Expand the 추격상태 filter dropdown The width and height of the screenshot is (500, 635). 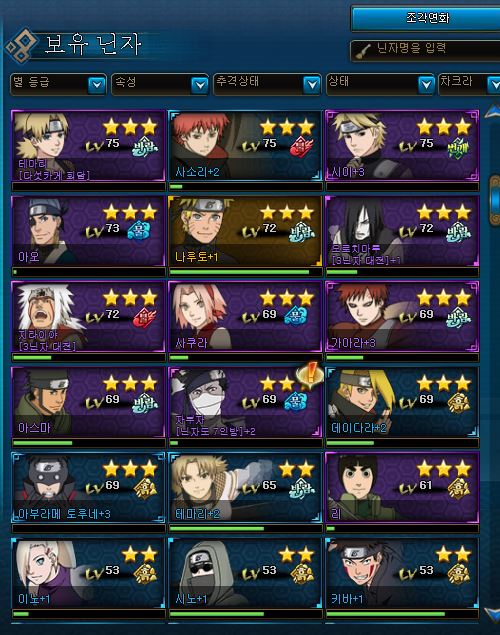point(267,84)
